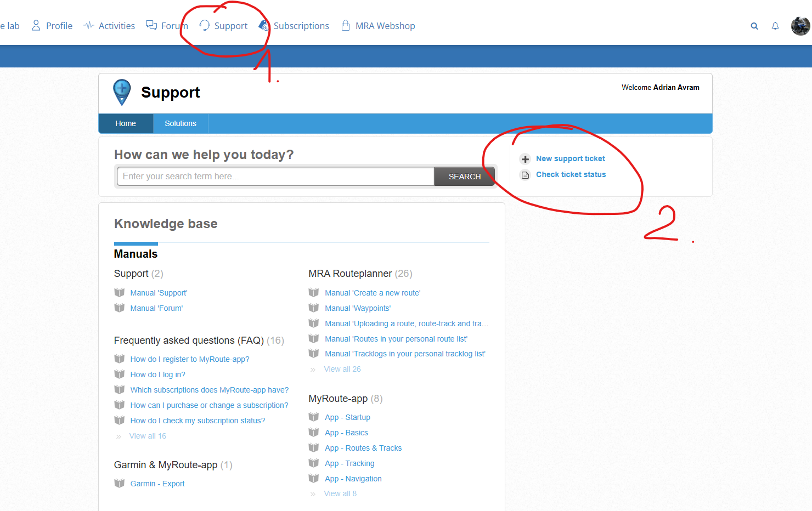Viewport: 812px width, 511px height.
Task: Open Frequently asked questions (FAQ) heading
Action: pos(199,340)
